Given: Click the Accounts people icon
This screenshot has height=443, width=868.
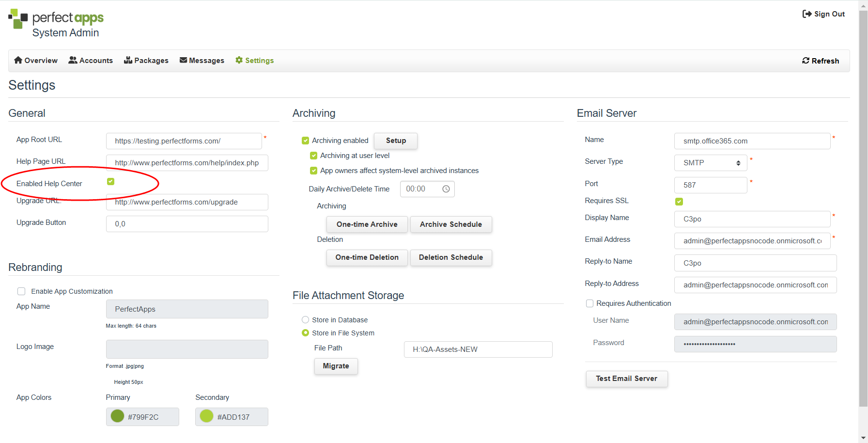Looking at the screenshot, I should pos(73,60).
